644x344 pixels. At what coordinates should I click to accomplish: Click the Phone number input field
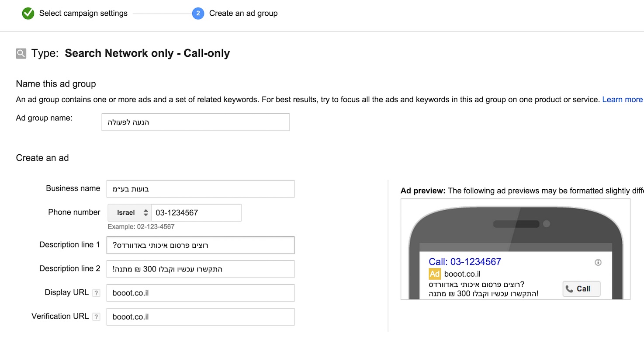pyautogui.click(x=196, y=213)
